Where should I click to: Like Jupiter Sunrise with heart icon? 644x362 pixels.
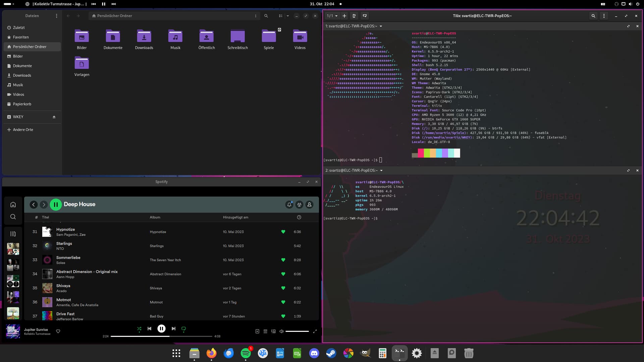[58, 331]
